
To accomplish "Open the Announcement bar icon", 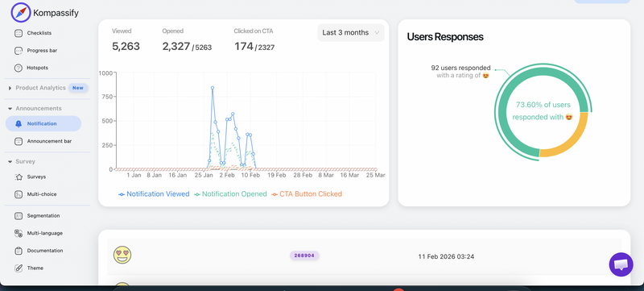I will [19, 141].
